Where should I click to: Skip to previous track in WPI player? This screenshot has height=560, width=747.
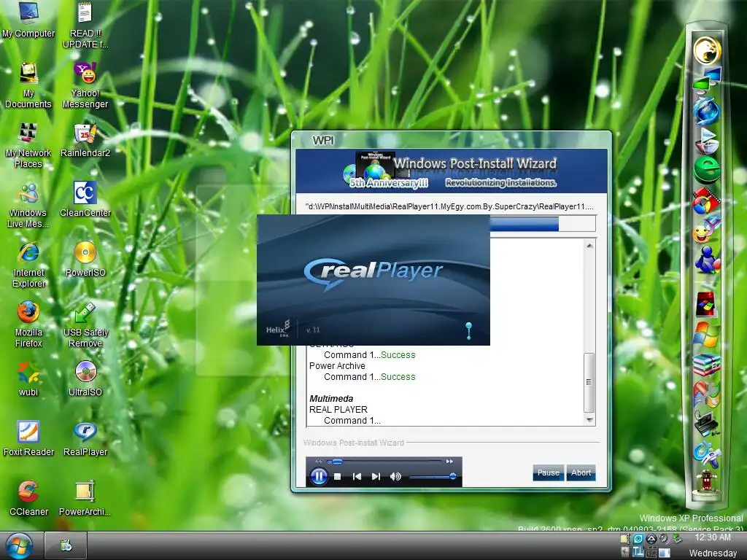coord(357,476)
